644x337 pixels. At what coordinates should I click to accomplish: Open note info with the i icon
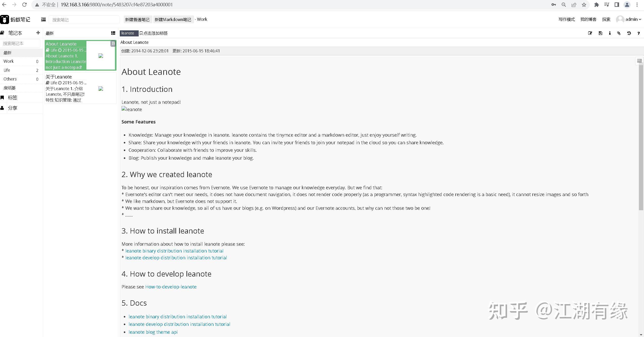610,33
